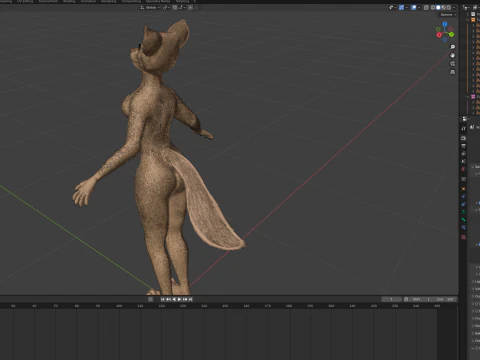
Task: Switch to material preview shading
Action: 443,8
